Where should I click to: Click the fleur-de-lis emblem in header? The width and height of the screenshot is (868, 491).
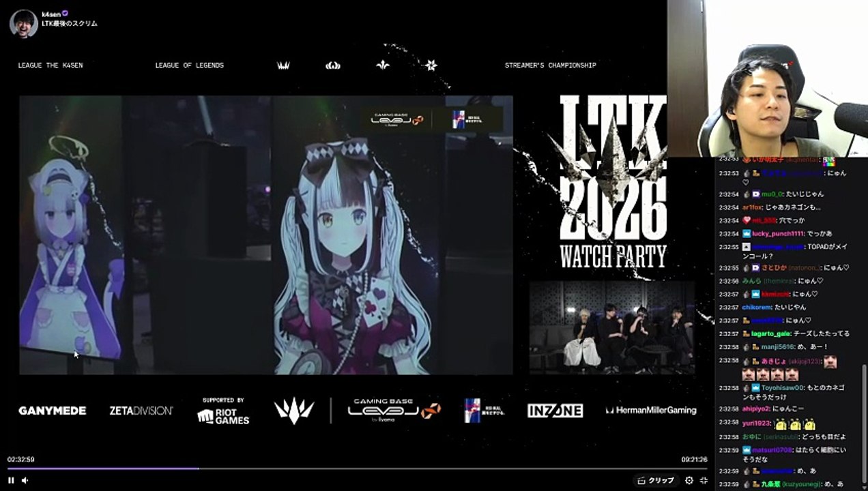383,65
